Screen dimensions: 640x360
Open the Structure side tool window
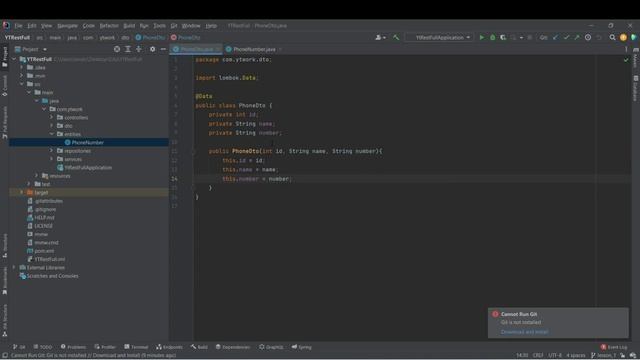click(4, 245)
